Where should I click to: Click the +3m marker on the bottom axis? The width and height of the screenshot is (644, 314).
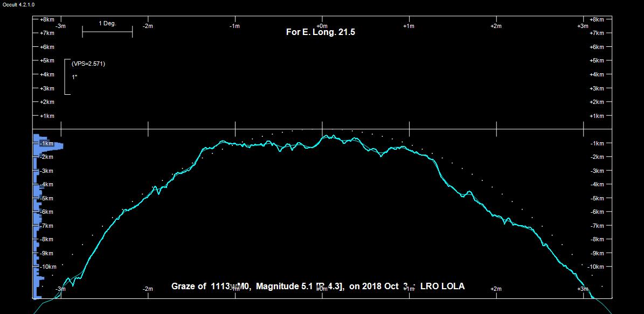583,289
